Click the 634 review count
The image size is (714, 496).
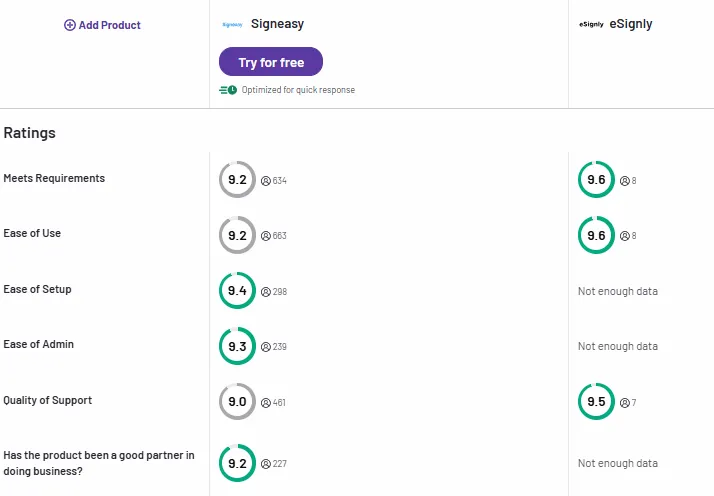tap(280, 181)
